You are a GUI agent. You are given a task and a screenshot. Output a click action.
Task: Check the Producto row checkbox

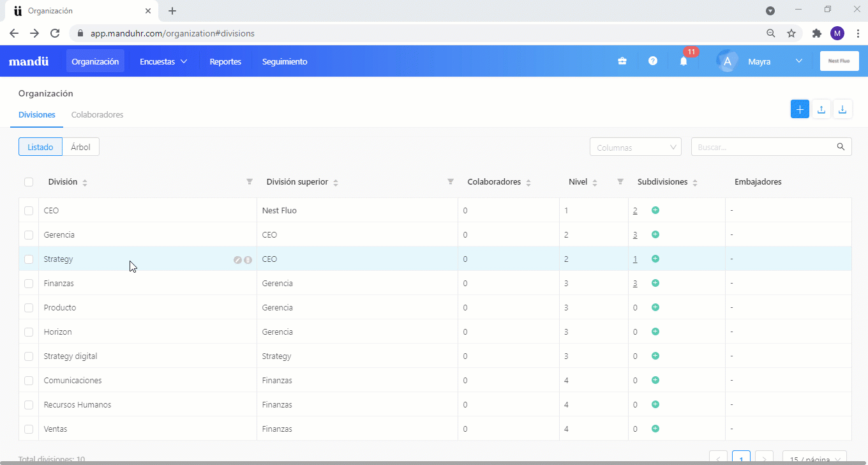(x=29, y=308)
